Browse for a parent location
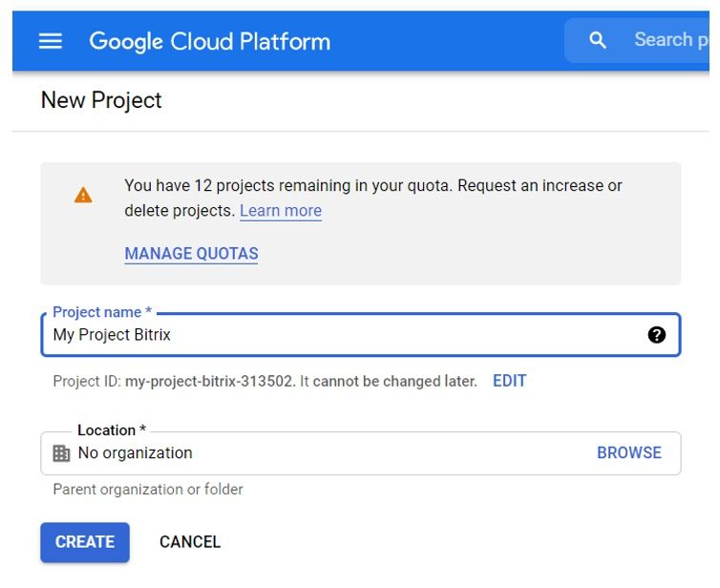The image size is (720, 588). (x=628, y=453)
